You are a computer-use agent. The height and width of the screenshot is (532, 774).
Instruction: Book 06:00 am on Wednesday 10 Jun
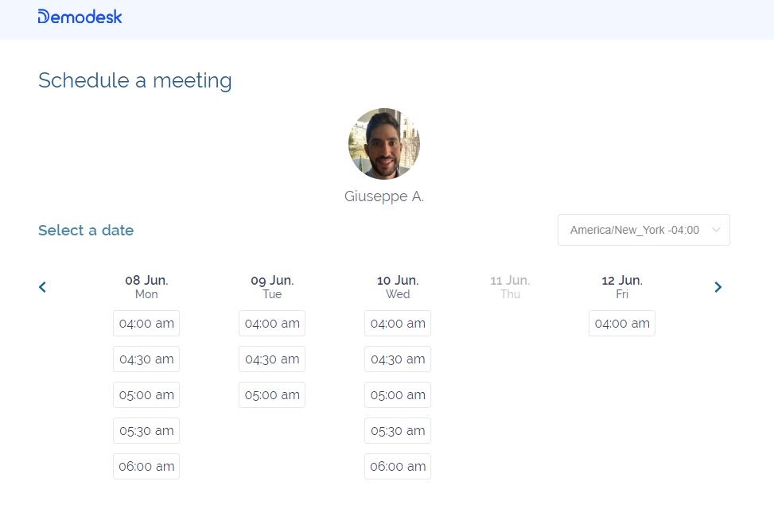pyautogui.click(x=398, y=466)
